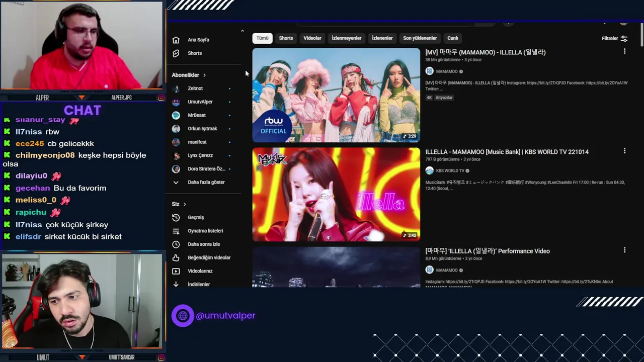Screen dimensions: 644x362
Task: Open Lynx Çerezz channel avatar
Action: 176,155
